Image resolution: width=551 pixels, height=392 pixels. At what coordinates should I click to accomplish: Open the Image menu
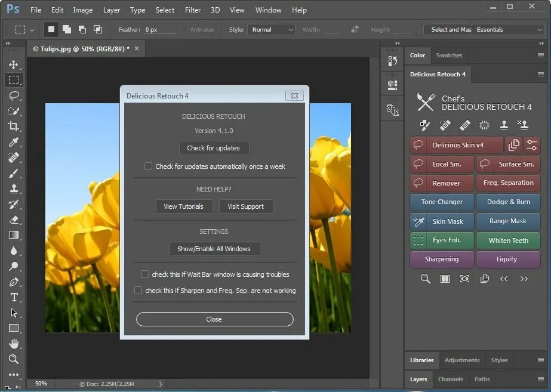[82, 10]
